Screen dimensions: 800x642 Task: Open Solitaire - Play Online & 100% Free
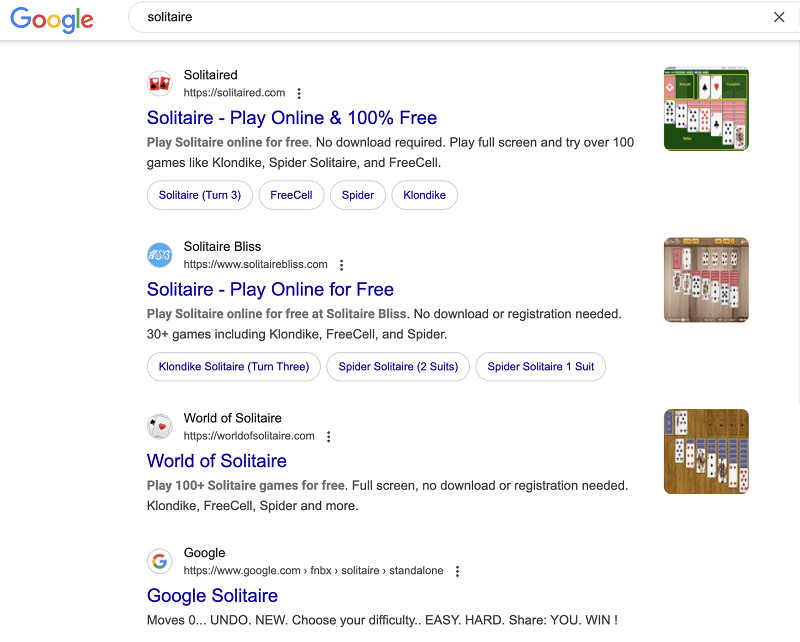(292, 118)
